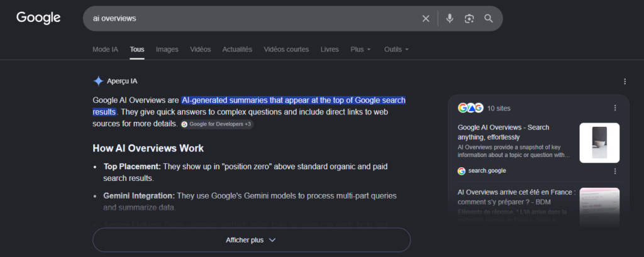Click the Top Placement: bullet label
Viewport: 644px width, 257px height.
pyautogui.click(x=132, y=167)
